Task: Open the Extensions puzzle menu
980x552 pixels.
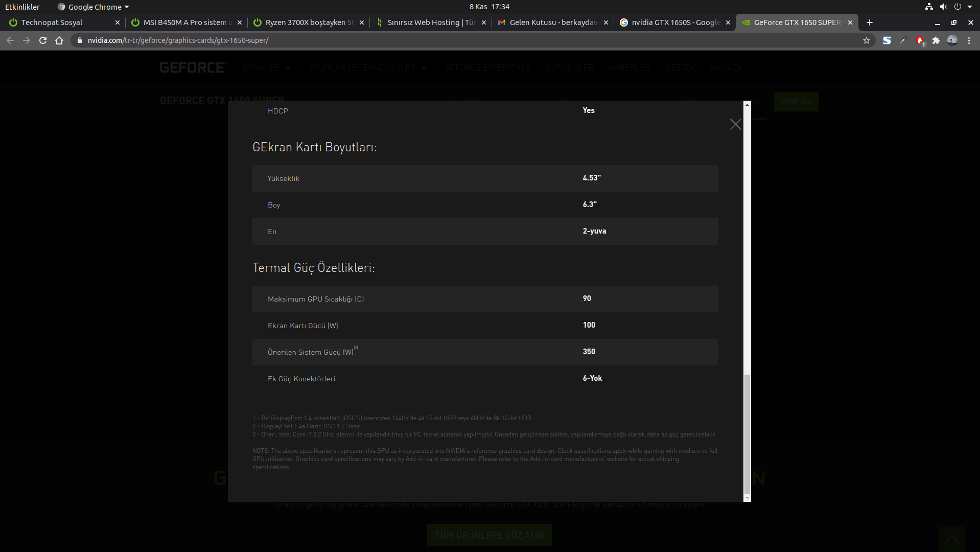Action: (x=936, y=40)
